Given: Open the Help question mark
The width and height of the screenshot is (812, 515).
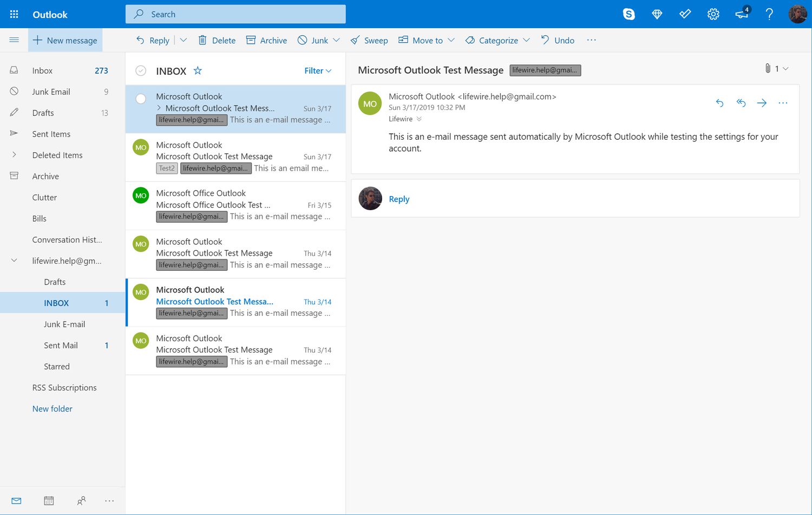Looking at the screenshot, I should click(769, 14).
